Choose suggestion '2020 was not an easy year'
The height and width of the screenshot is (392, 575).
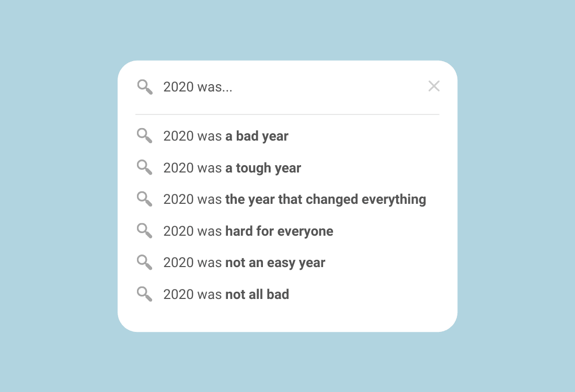pos(287,262)
